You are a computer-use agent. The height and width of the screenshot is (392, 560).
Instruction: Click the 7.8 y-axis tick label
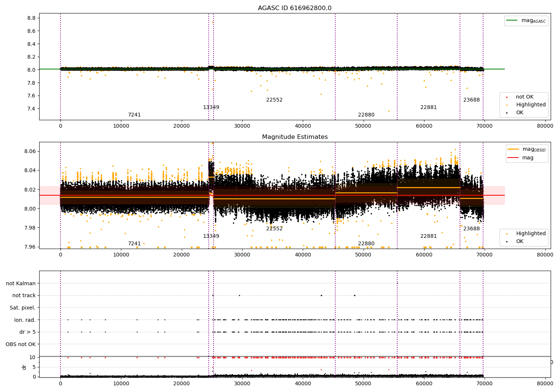coord(31,83)
